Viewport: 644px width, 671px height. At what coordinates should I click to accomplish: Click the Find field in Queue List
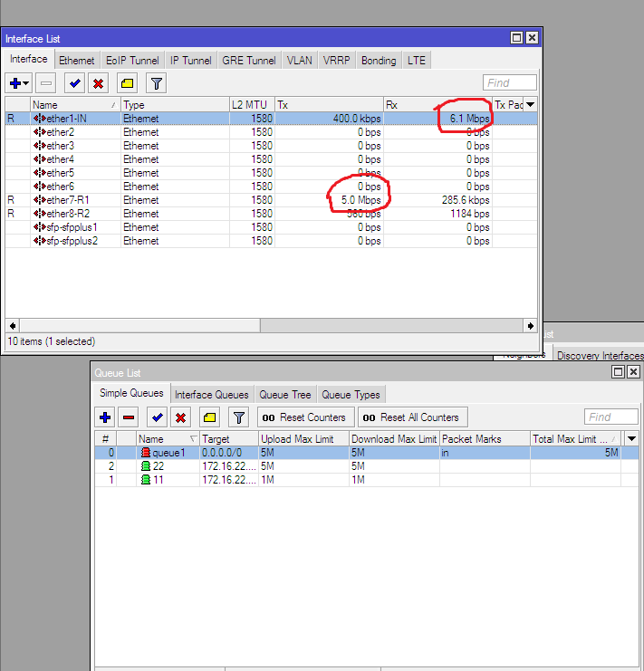[611, 417]
